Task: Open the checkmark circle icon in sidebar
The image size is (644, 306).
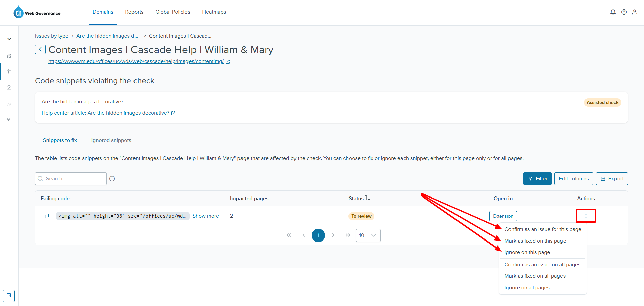Action: [x=9, y=88]
